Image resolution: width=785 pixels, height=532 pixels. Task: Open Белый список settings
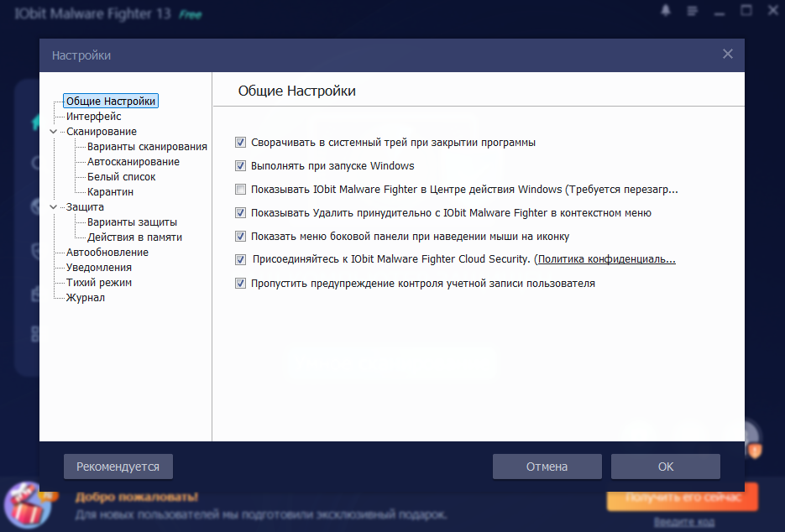coord(121,177)
